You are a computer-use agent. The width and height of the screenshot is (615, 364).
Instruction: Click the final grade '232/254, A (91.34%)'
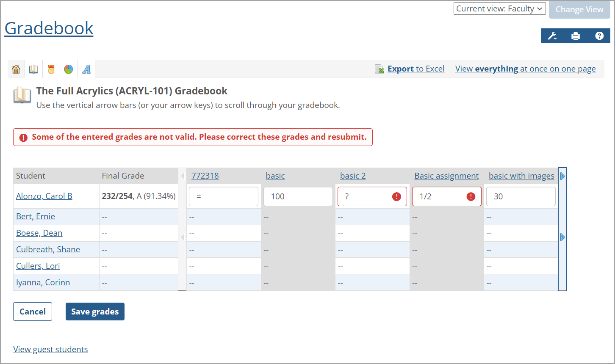139,196
